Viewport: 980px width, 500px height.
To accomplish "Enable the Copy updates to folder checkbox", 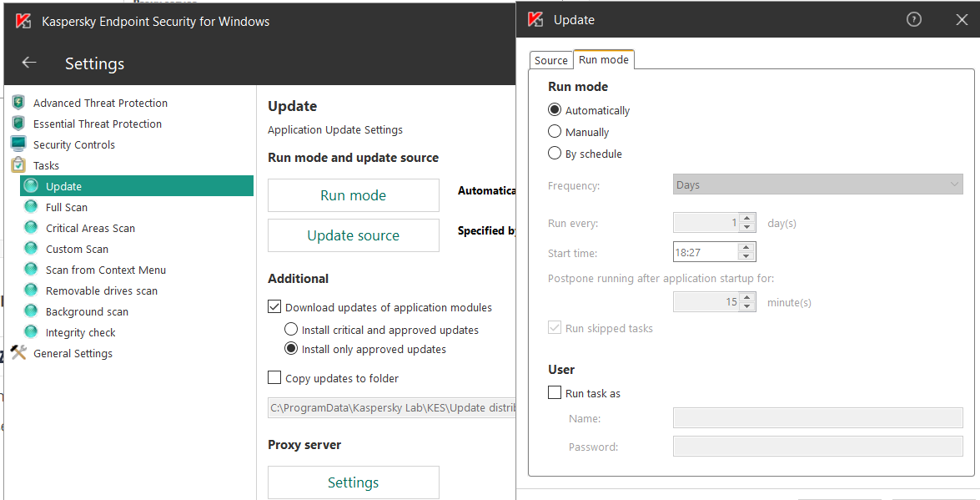I will pyautogui.click(x=274, y=378).
